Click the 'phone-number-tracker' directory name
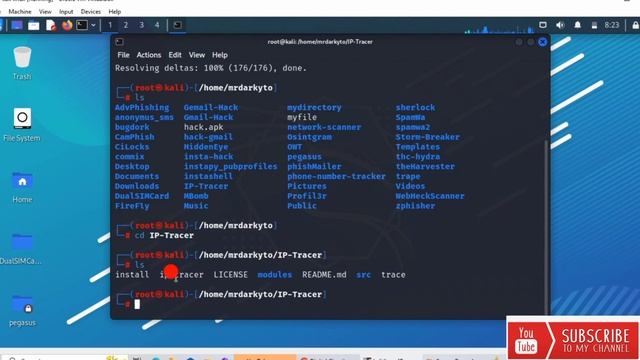This screenshot has height=360, width=640. [336, 176]
